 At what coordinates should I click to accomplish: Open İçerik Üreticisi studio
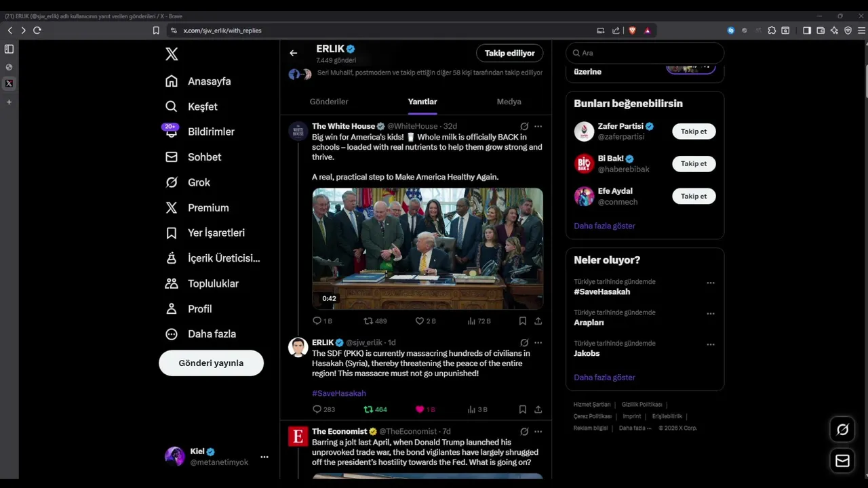pyautogui.click(x=213, y=258)
